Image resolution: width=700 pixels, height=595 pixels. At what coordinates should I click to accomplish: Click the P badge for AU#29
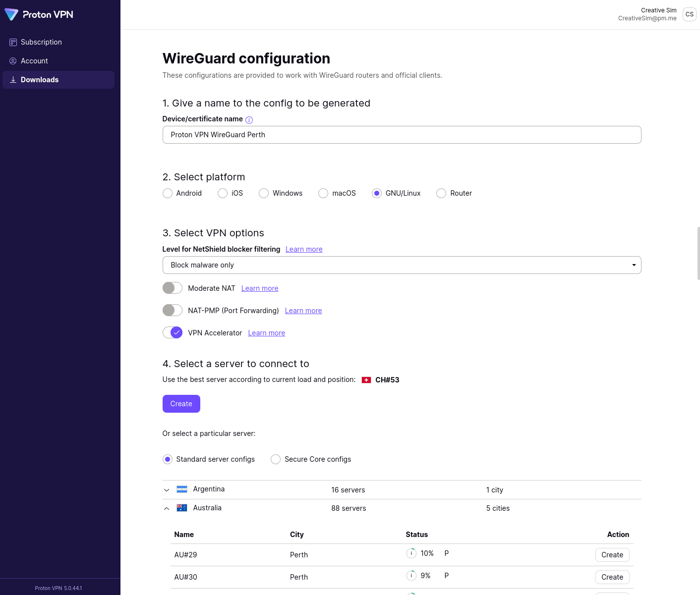pos(447,553)
